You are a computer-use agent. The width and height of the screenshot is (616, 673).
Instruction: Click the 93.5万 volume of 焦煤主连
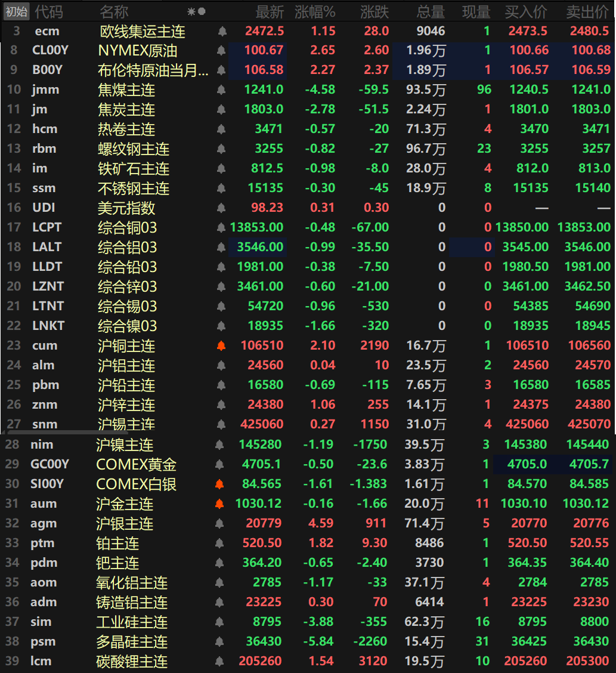426,89
